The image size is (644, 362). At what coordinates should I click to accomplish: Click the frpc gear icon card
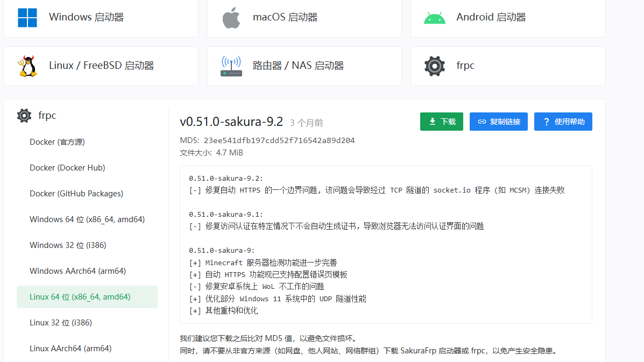[508, 66]
